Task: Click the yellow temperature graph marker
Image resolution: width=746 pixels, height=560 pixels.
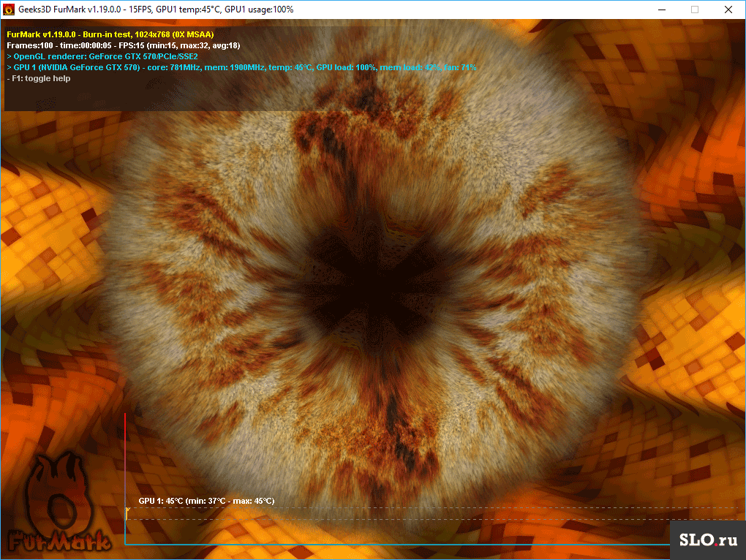Action: pos(127,512)
